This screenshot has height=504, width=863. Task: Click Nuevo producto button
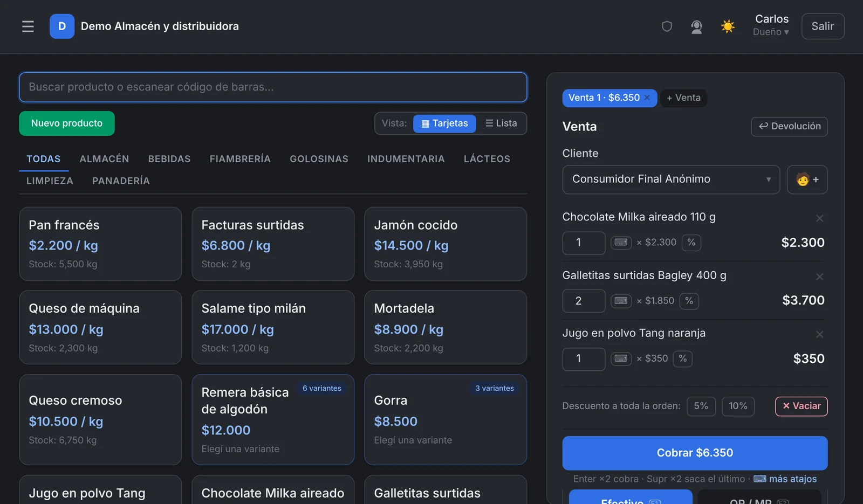pos(67,123)
